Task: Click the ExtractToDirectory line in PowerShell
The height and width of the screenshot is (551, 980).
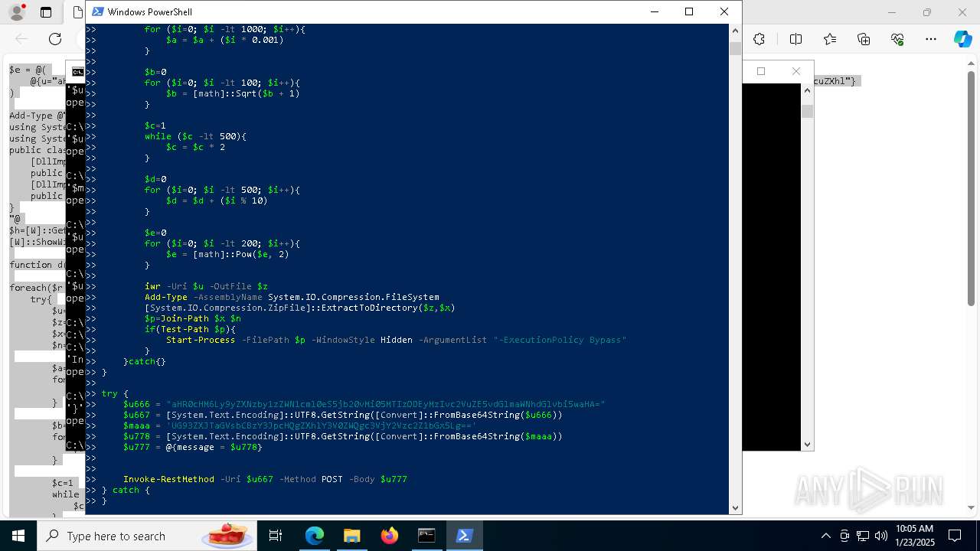Action: tap(299, 308)
